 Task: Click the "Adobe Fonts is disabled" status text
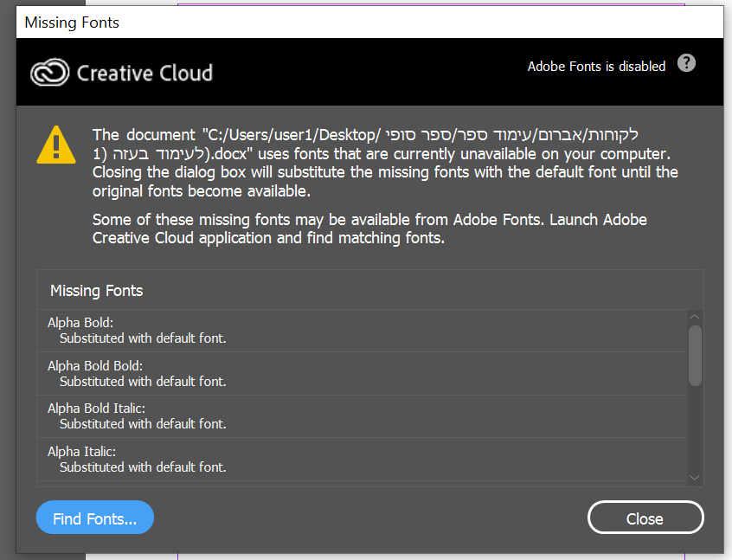pos(596,66)
